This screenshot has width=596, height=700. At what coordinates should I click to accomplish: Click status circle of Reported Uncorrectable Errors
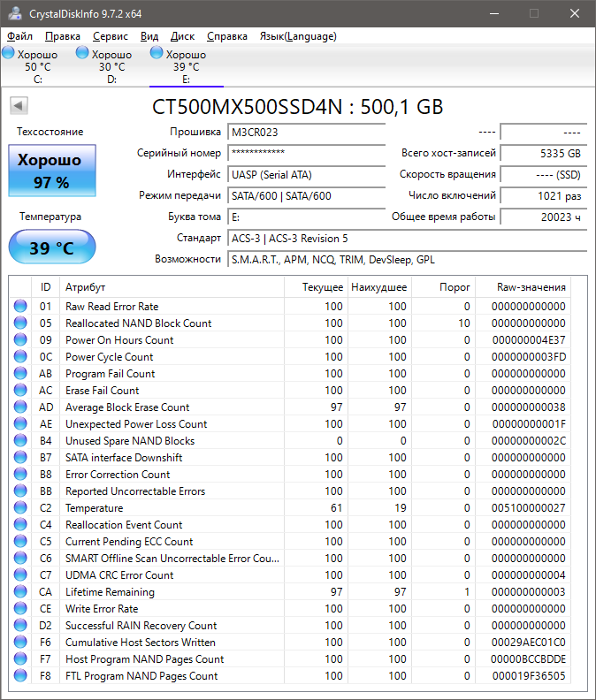[20, 491]
